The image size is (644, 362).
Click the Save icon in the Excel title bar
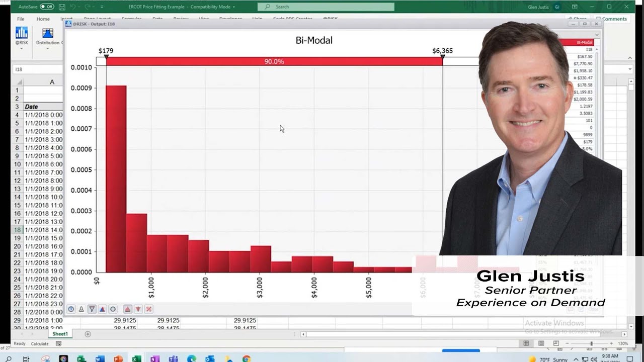point(62,7)
